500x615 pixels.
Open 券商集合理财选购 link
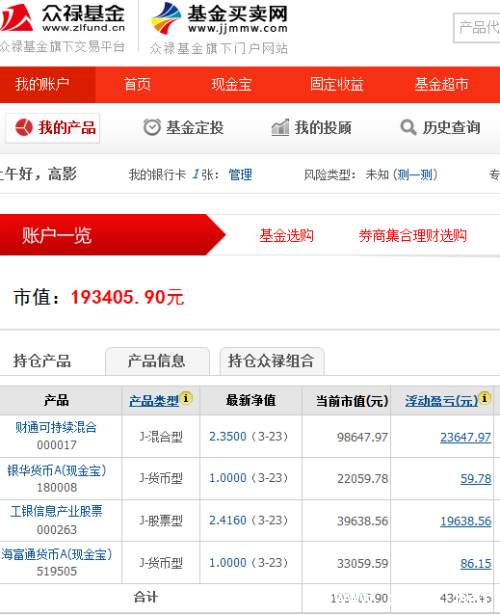tap(413, 236)
